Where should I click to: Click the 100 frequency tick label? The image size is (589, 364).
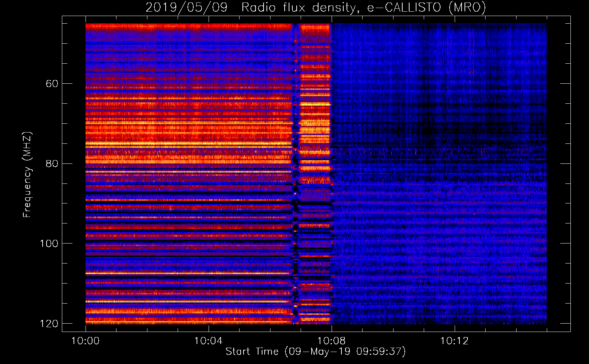click(x=49, y=244)
